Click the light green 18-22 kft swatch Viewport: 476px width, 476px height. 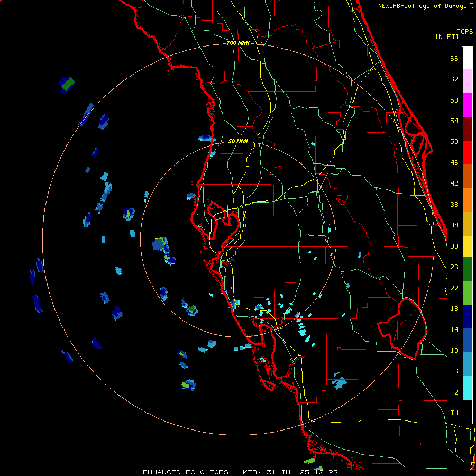[x=467, y=293]
